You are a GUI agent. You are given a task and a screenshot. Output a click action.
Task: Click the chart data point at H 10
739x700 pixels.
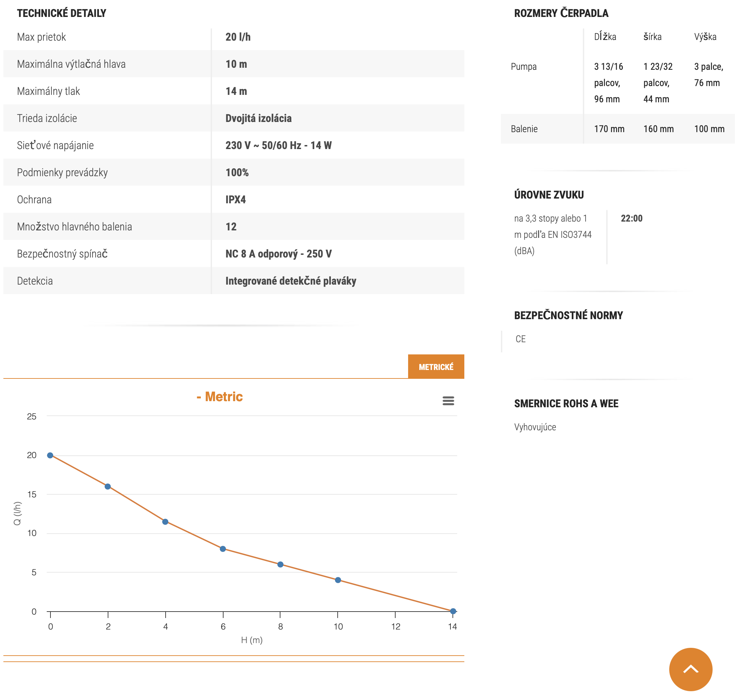coord(338,580)
